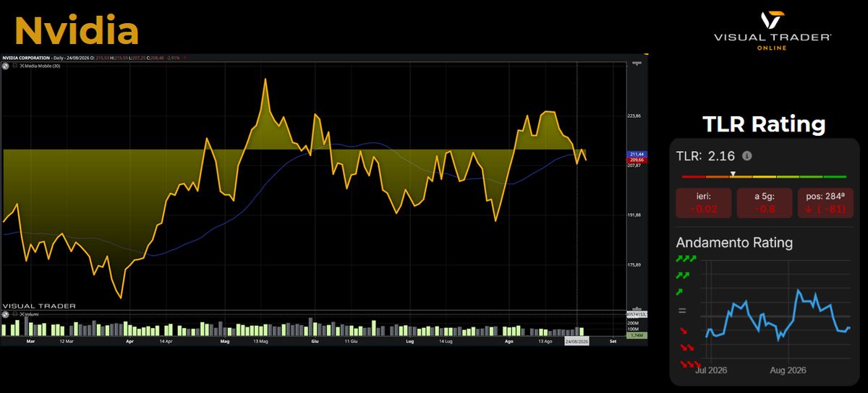
Task: Click the round chart settings icon beside Media Mobile
Action: pos(6,66)
